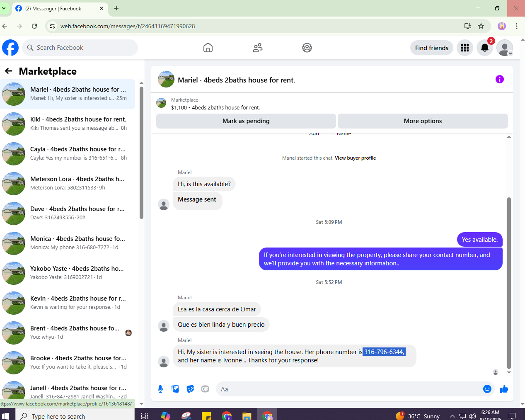
Task: Click the highlighted phone number 316-796-6344
Action: pyautogui.click(x=384, y=352)
